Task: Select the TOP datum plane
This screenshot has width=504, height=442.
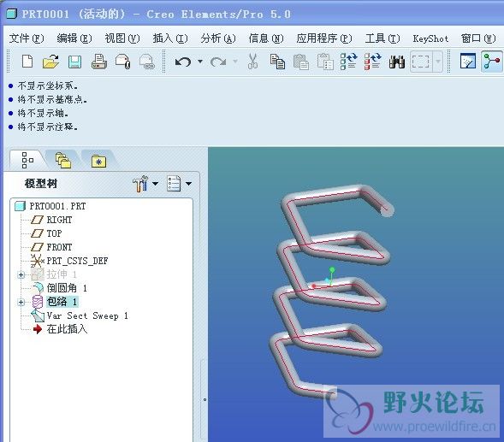Action: click(x=54, y=233)
